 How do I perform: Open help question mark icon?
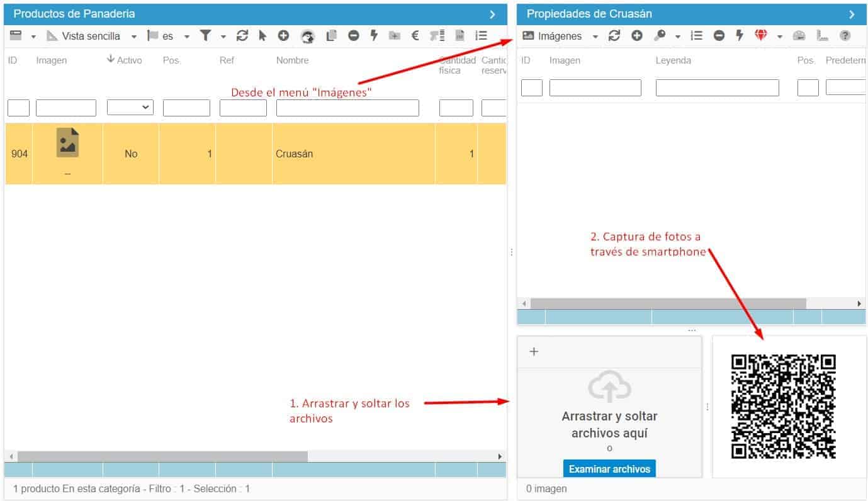[x=845, y=36]
